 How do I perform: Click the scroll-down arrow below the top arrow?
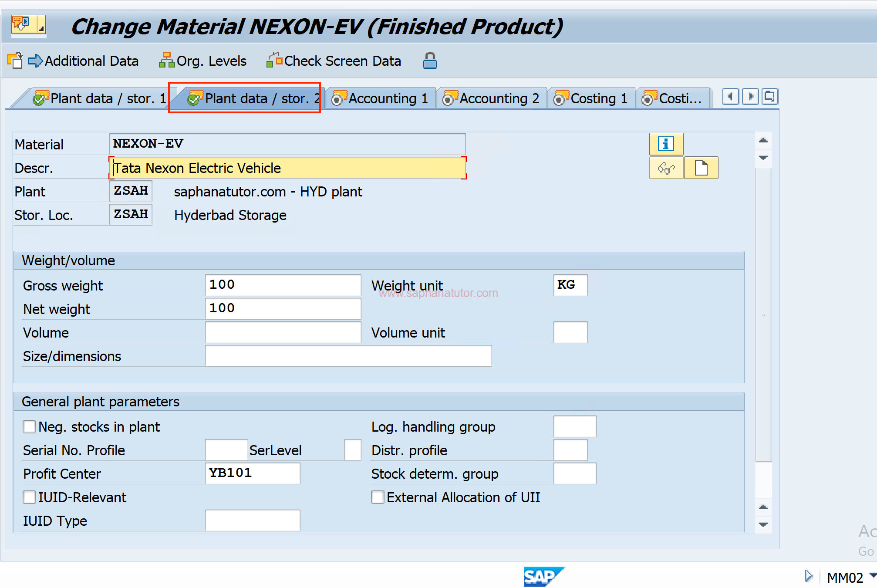tap(763, 158)
